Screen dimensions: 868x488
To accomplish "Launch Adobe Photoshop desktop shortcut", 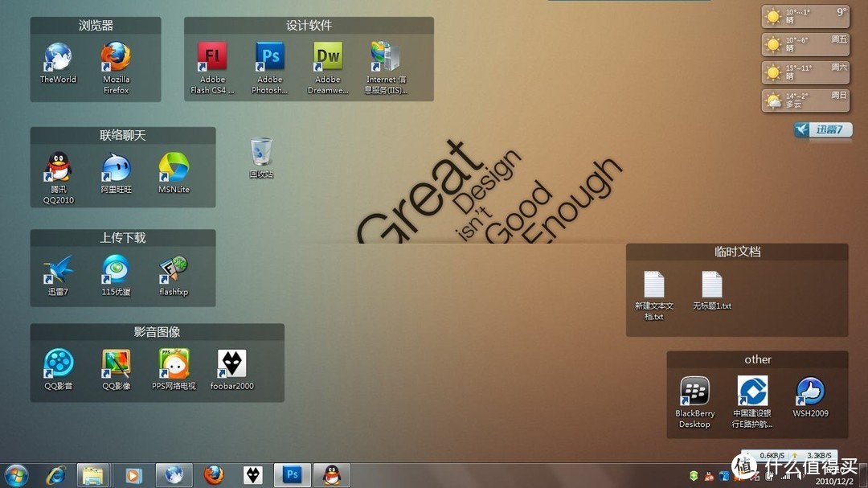I will tap(269, 68).
